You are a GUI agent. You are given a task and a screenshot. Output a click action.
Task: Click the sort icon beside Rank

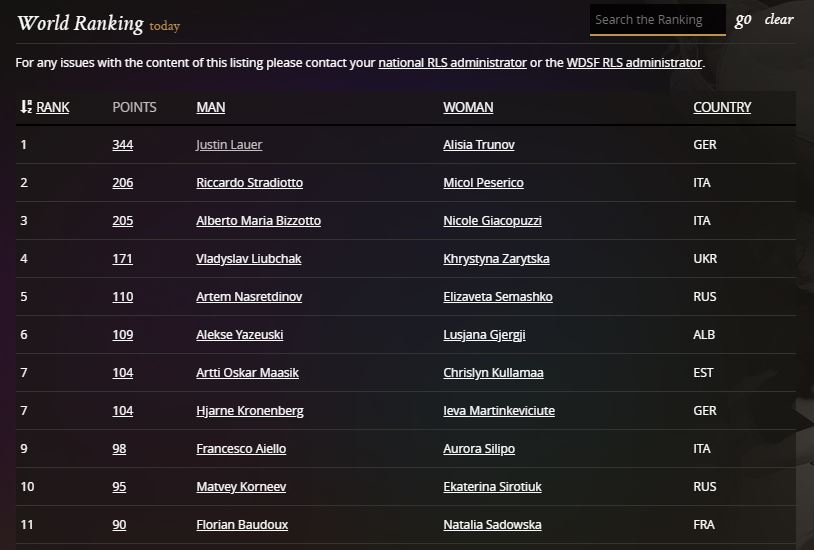[25, 107]
